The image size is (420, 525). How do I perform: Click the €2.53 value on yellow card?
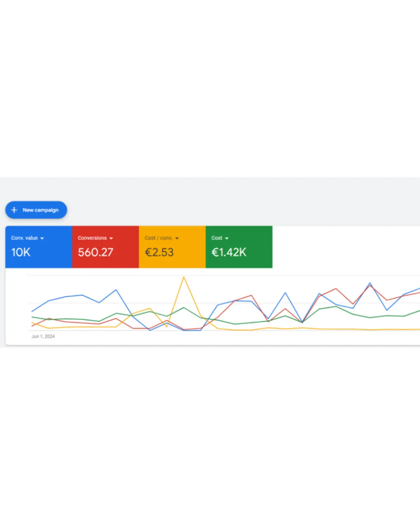pyautogui.click(x=159, y=252)
